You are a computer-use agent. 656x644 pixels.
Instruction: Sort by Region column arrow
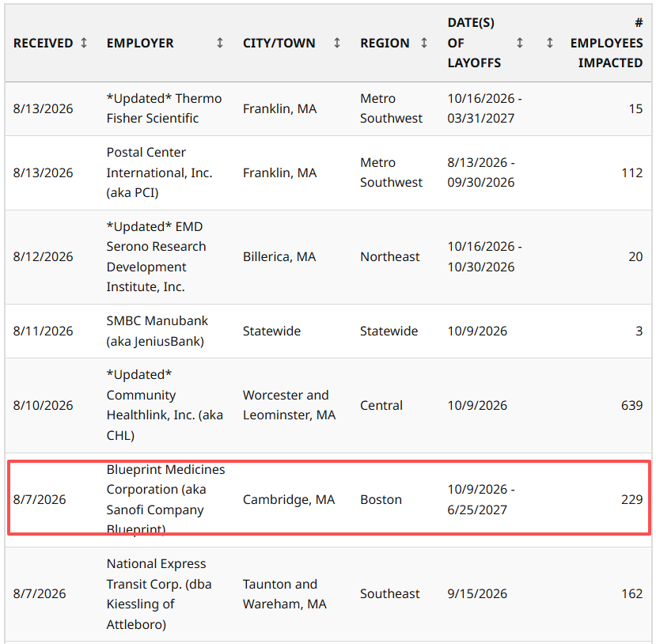(424, 43)
